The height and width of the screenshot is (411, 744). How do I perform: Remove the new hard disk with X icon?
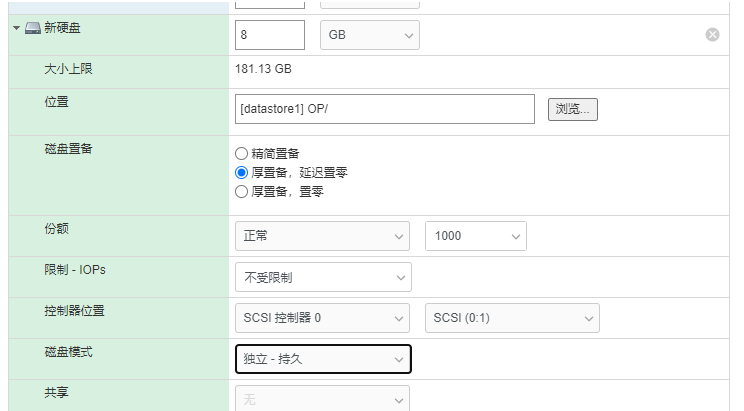tap(712, 35)
